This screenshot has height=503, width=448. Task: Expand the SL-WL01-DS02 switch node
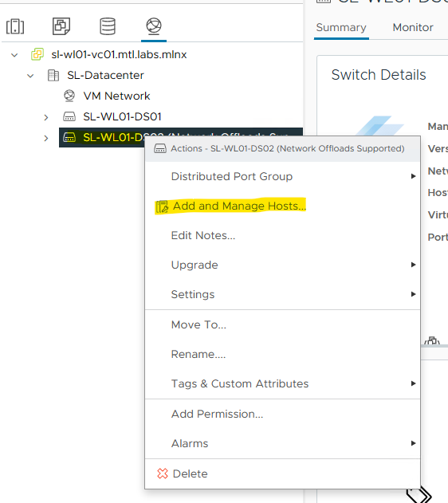(46, 138)
